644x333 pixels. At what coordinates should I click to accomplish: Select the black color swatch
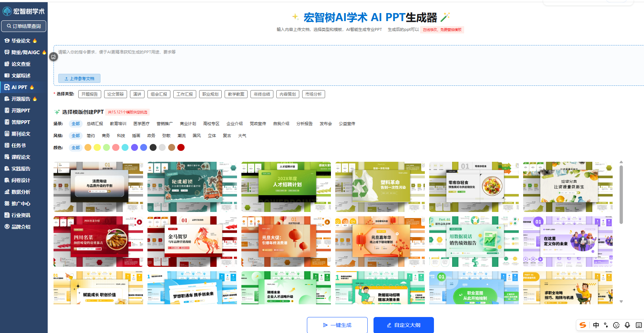tap(153, 147)
